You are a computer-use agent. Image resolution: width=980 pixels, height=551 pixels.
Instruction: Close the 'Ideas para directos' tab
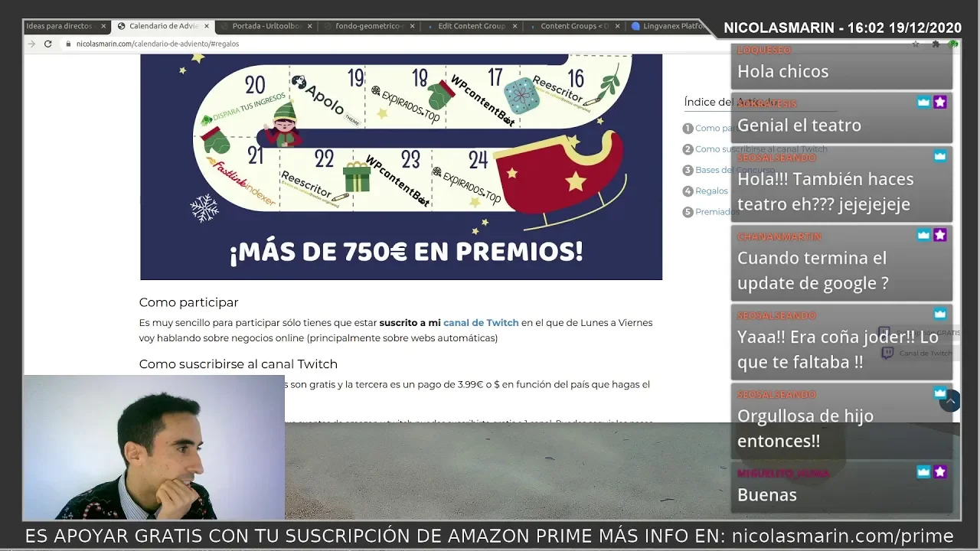[103, 26]
